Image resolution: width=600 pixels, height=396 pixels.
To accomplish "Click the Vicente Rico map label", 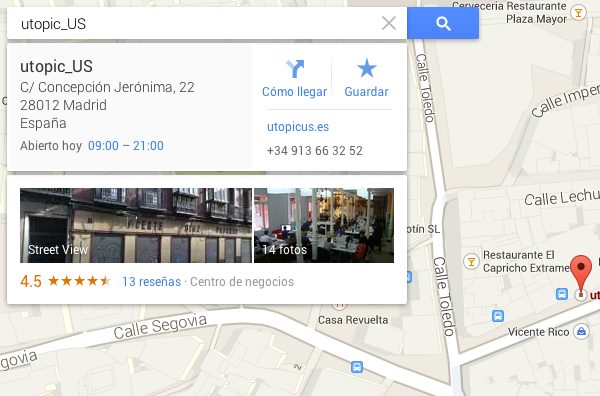I will click(538, 332).
